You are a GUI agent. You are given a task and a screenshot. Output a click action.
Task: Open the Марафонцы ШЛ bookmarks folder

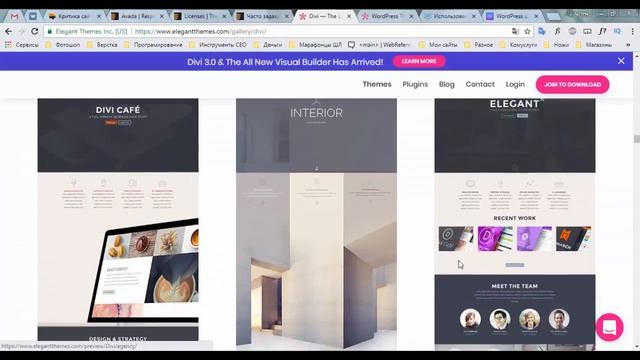tap(316, 45)
